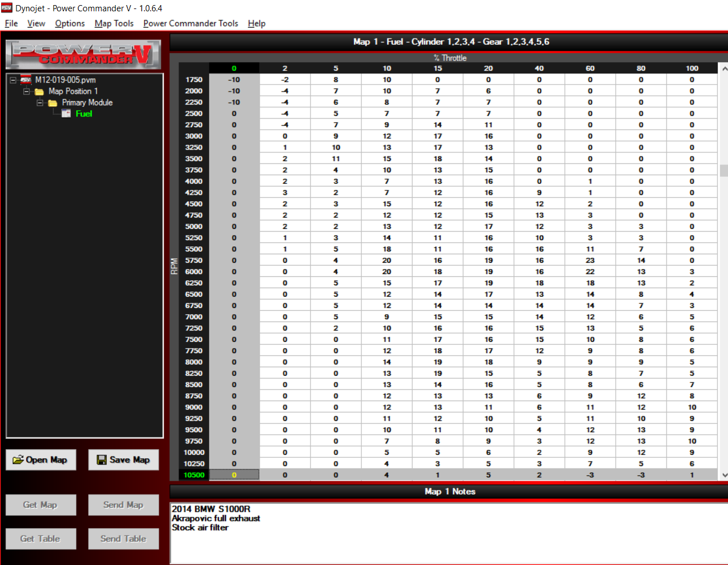728x565 pixels.
Task: Click the table scrollbar down arrow
Action: coord(724,475)
